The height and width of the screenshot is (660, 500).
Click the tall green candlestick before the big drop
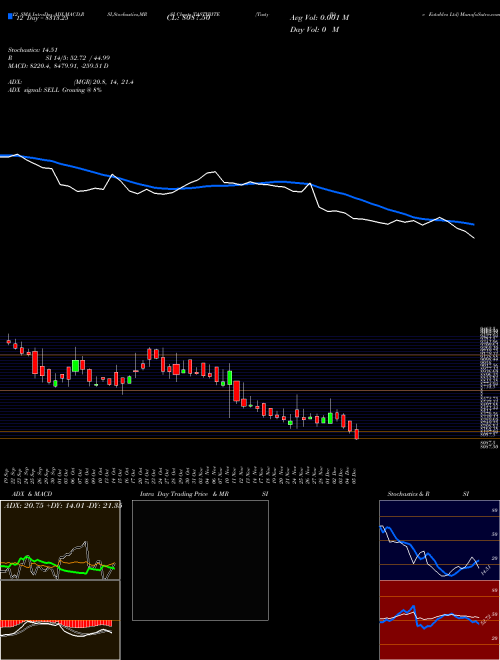[229, 377]
